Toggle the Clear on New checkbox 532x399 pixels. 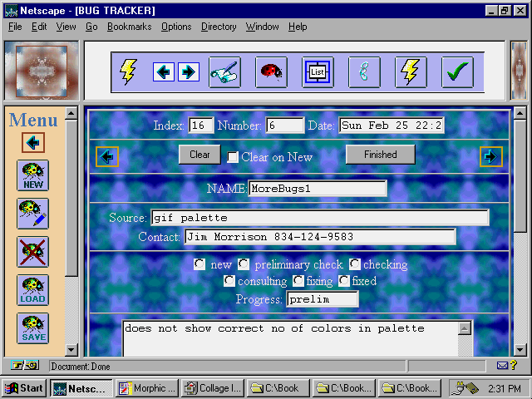[x=233, y=157]
